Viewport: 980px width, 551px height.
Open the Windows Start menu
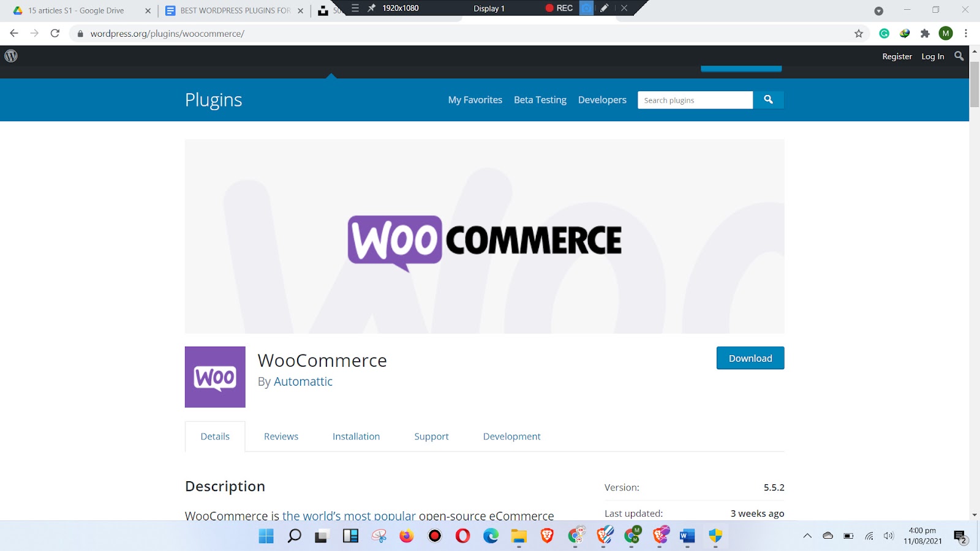pyautogui.click(x=266, y=536)
